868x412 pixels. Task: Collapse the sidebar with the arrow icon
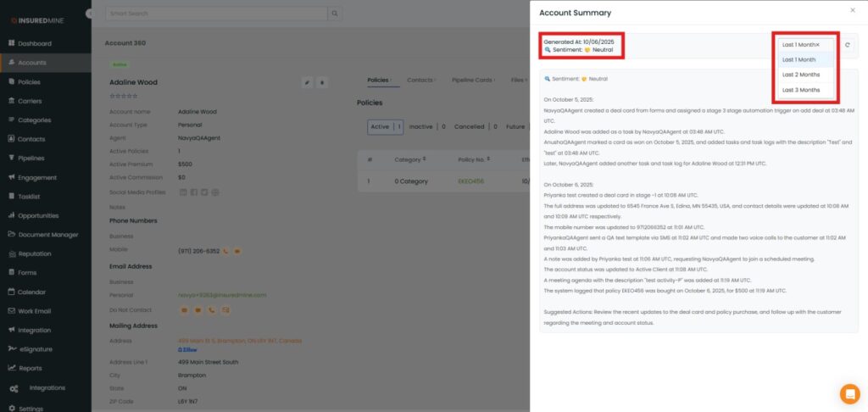(90, 14)
